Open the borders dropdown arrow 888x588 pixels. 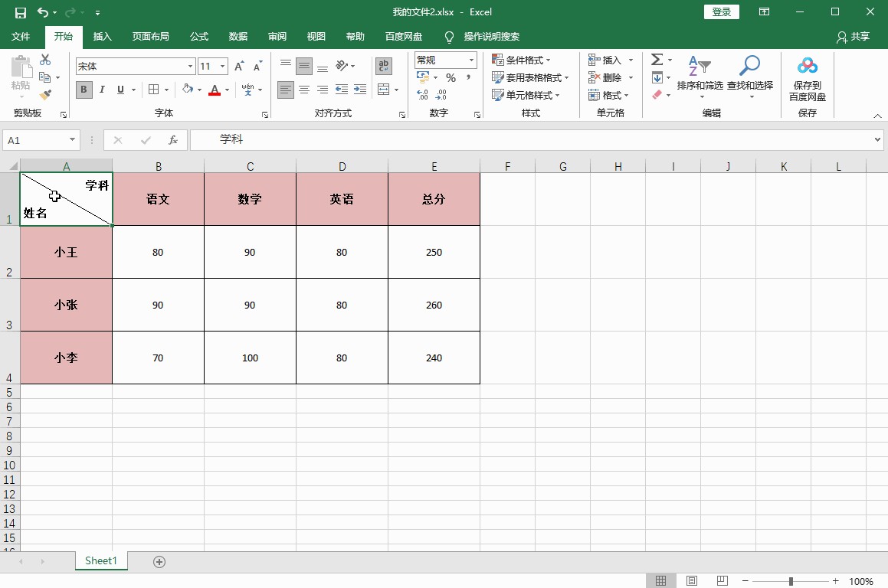tap(166, 90)
